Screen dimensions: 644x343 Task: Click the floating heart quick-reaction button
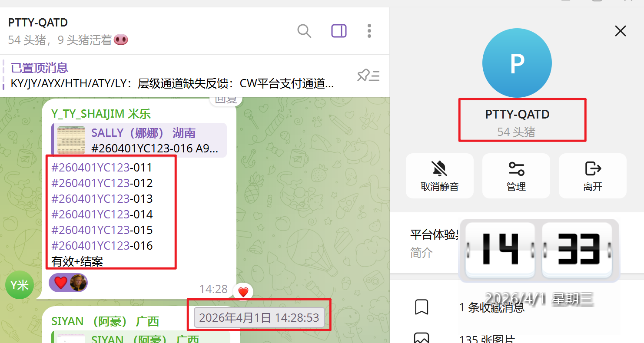coord(243,292)
